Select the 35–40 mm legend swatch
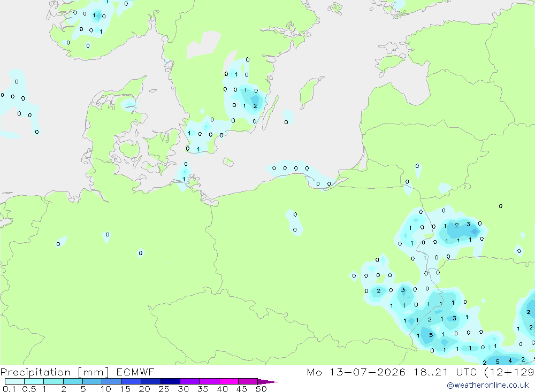The width and height of the screenshot is (535, 392). [x=209, y=381]
